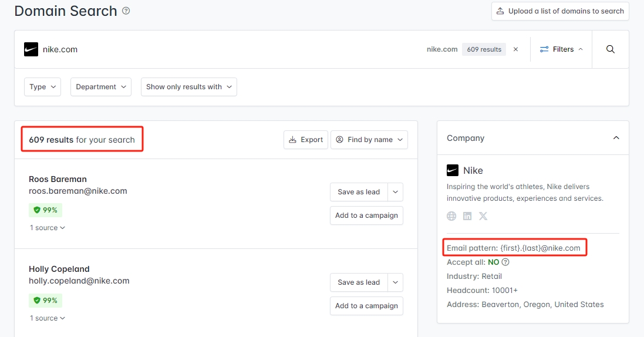644x337 pixels.
Task: Add Holly Copeland to a campaign
Action: coord(366,306)
